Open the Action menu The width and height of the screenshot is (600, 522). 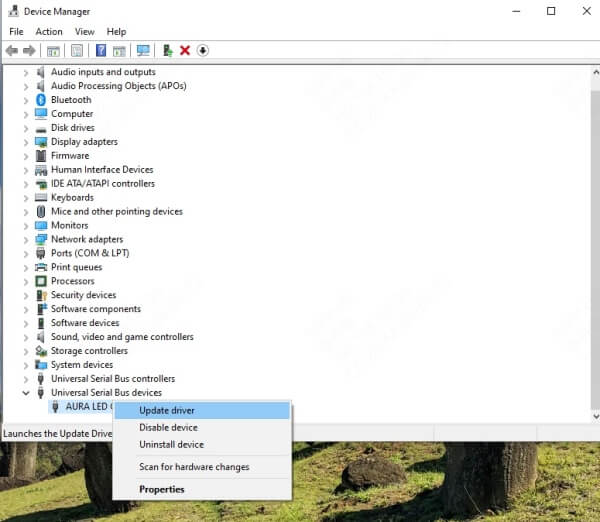49,32
